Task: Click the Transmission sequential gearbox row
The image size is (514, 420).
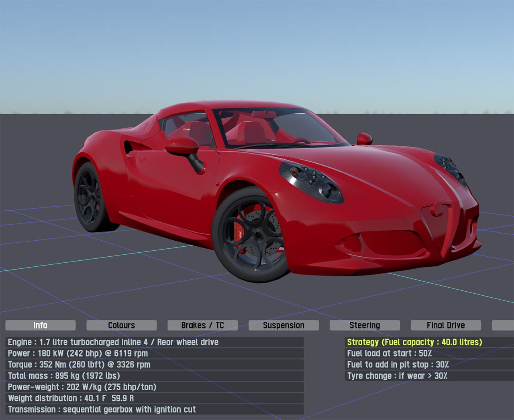Action: 155,410
